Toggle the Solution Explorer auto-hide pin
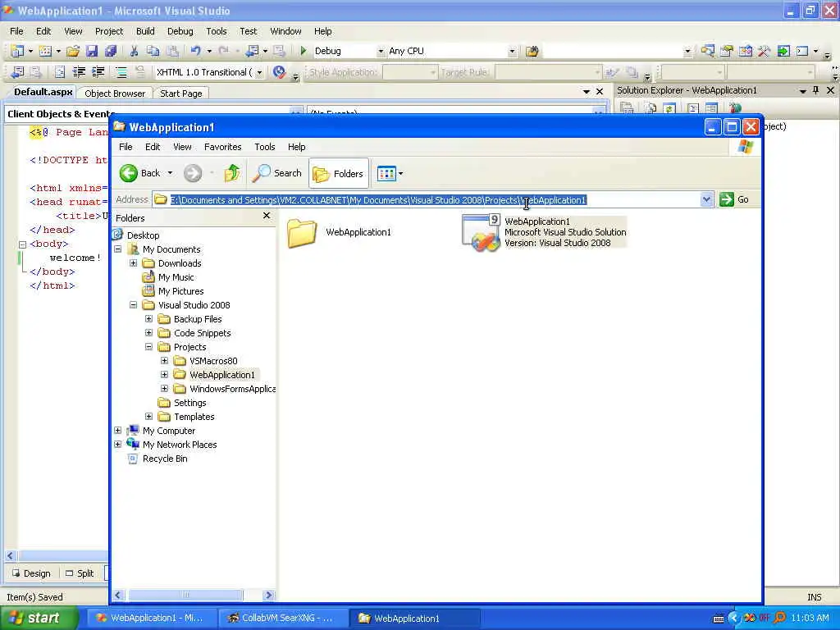Viewport: 840px width, 630px height. (816, 90)
